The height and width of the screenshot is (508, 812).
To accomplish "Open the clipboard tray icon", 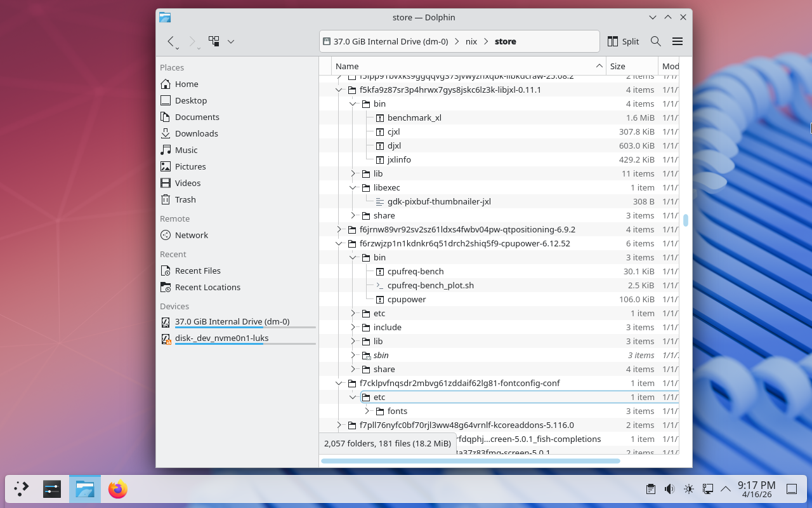I will tap(650, 489).
